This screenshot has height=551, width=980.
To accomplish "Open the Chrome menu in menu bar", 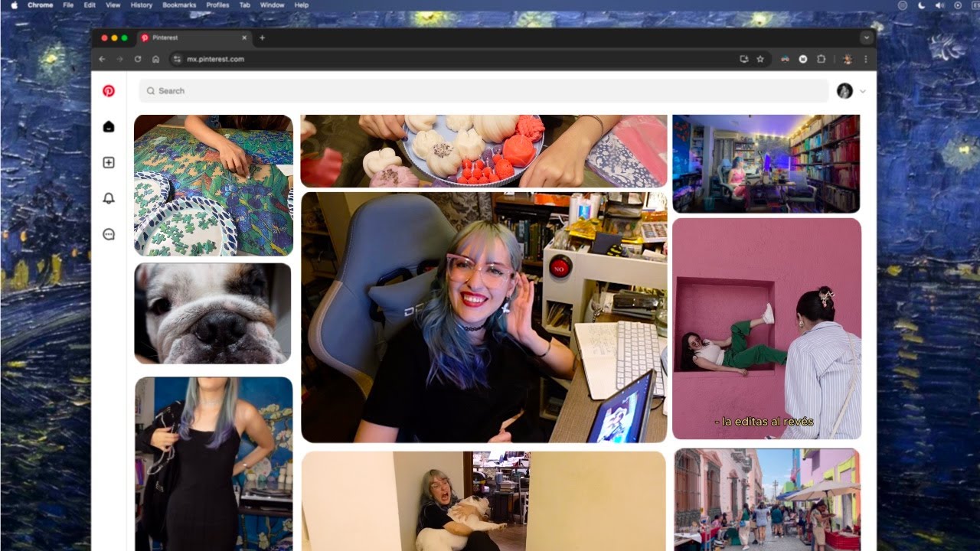I will (x=40, y=5).
